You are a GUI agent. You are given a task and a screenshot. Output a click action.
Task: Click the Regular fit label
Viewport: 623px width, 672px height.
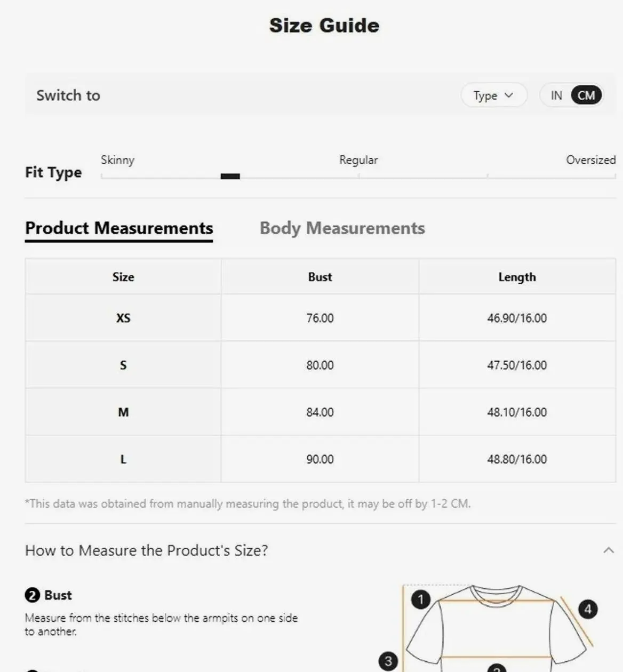coord(358,160)
